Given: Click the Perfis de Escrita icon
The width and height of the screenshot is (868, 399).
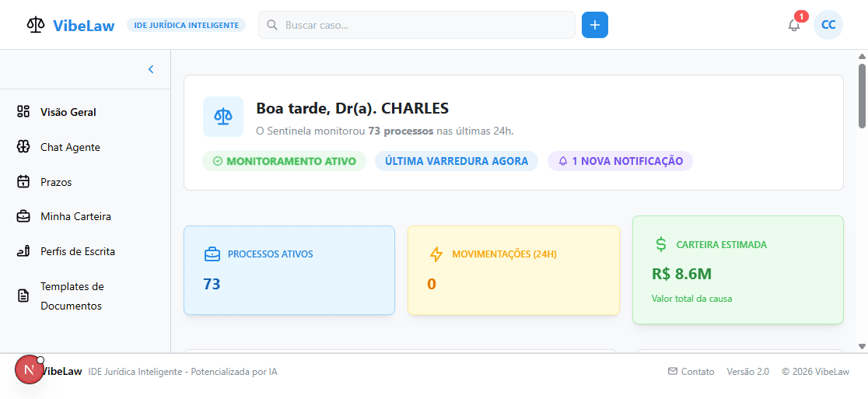Looking at the screenshot, I should pyautogui.click(x=23, y=251).
